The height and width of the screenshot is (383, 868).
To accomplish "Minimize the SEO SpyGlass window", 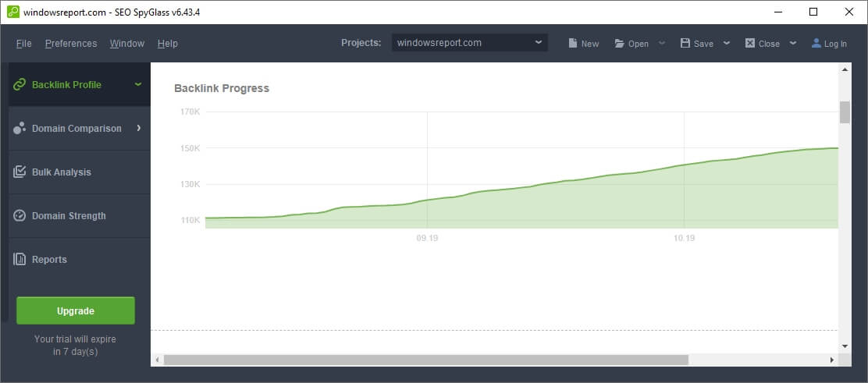I will 777,12.
